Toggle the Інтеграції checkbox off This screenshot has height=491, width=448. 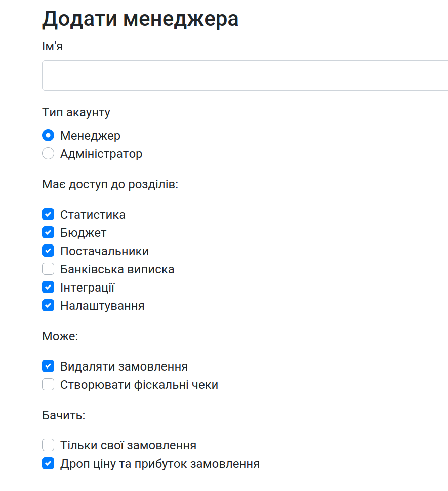coord(48,287)
